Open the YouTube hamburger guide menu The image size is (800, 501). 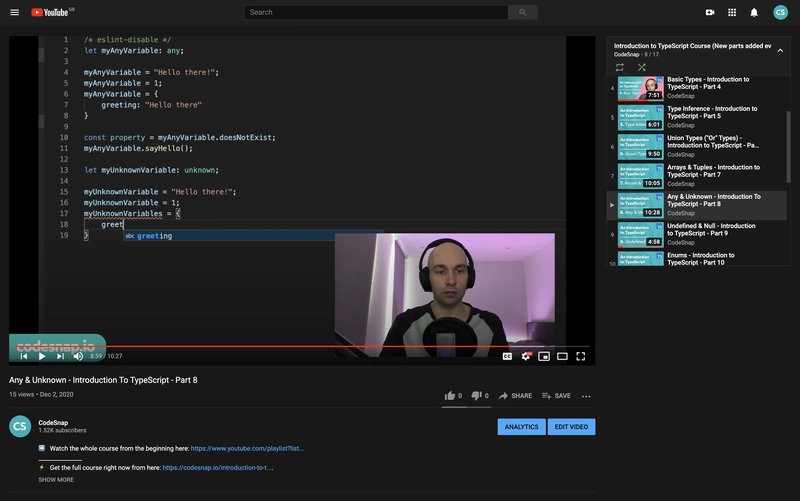coord(14,12)
